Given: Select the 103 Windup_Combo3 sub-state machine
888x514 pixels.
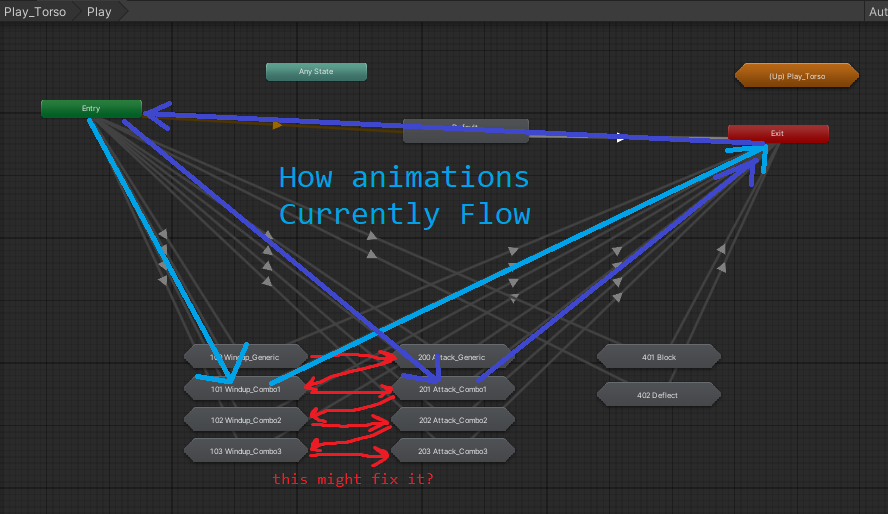Looking at the screenshot, I should 246,451.
